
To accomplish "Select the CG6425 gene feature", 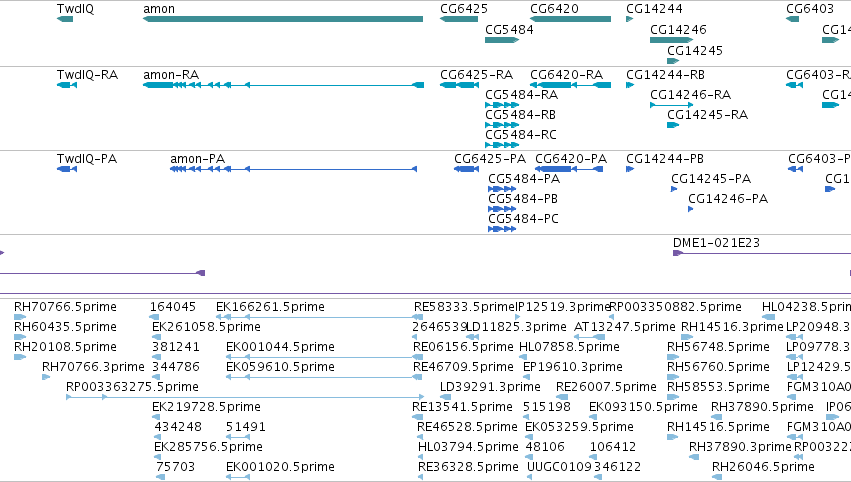I will pos(459,19).
